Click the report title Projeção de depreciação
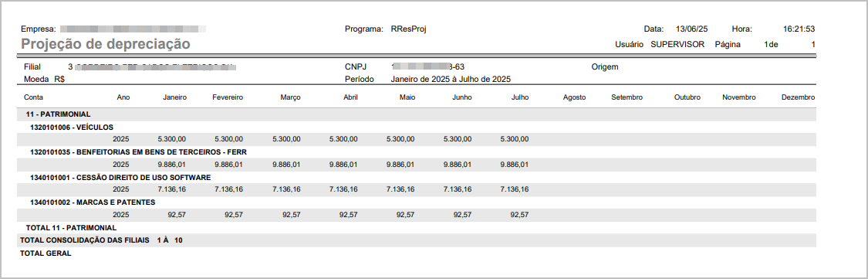This screenshot has width=868, height=279. click(x=105, y=44)
